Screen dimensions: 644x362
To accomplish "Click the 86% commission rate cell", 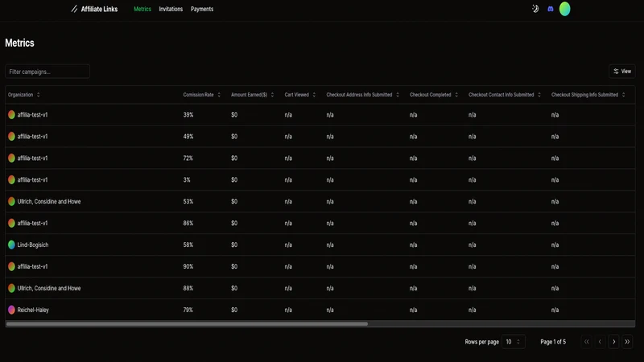I will coord(188,224).
